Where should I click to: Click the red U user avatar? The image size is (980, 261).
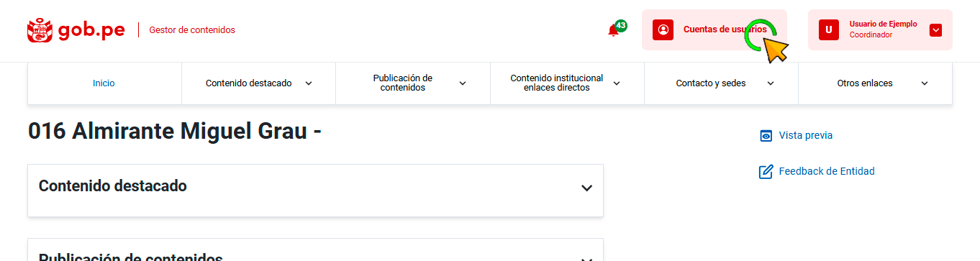[829, 29]
